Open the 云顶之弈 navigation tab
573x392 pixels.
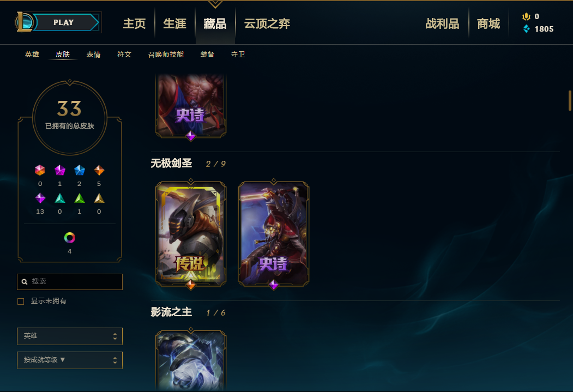click(x=267, y=24)
